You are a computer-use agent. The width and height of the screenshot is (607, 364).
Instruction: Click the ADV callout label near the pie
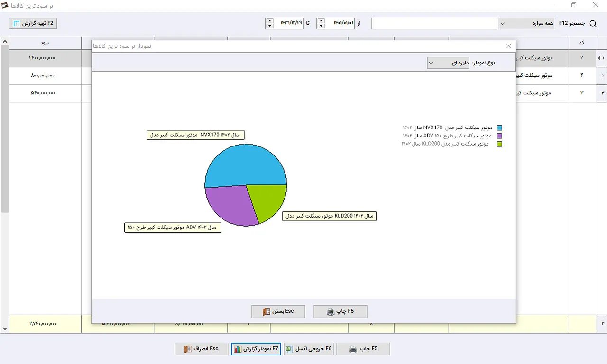click(x=173, y=227)
